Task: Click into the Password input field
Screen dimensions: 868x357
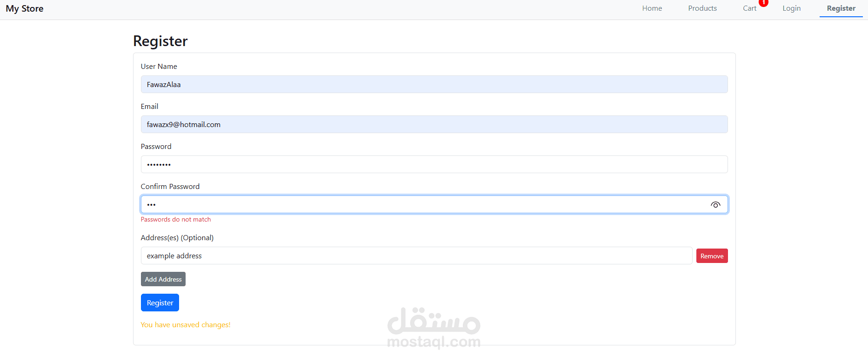Action: (x=434, y=164)
